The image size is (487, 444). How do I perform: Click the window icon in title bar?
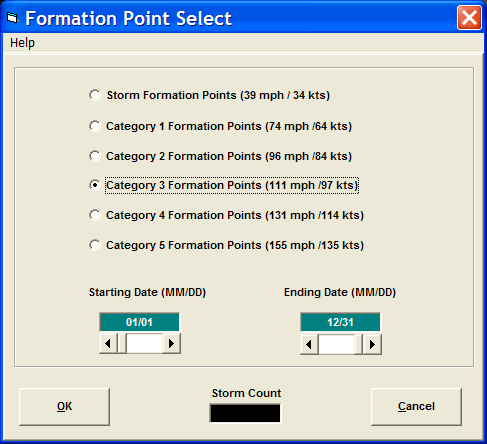[13, 18]
